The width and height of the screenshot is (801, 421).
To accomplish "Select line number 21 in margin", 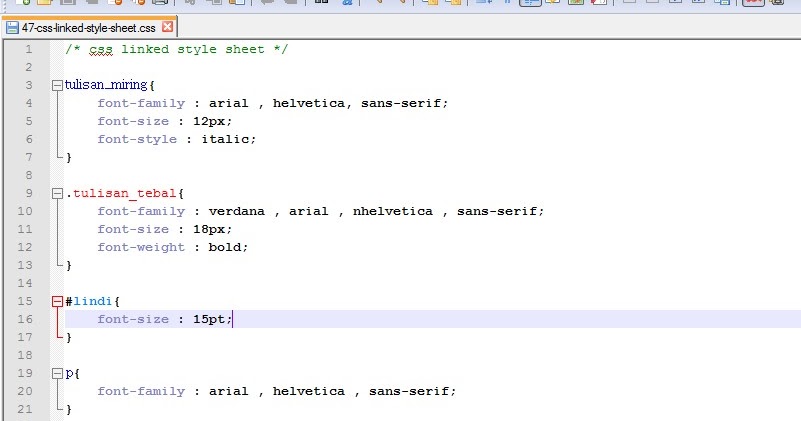I will click(x=25, y=409).
